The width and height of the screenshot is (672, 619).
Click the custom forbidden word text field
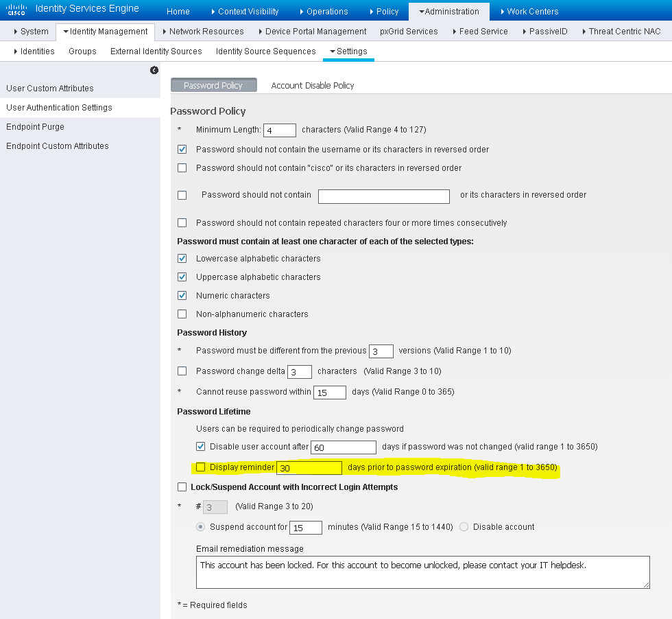tap(383, 196)
